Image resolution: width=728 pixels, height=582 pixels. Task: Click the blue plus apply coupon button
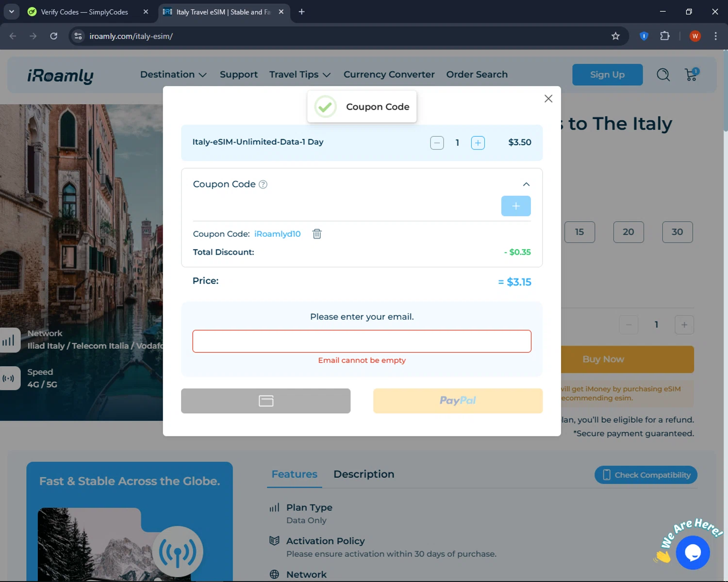[x=516, y=206]
